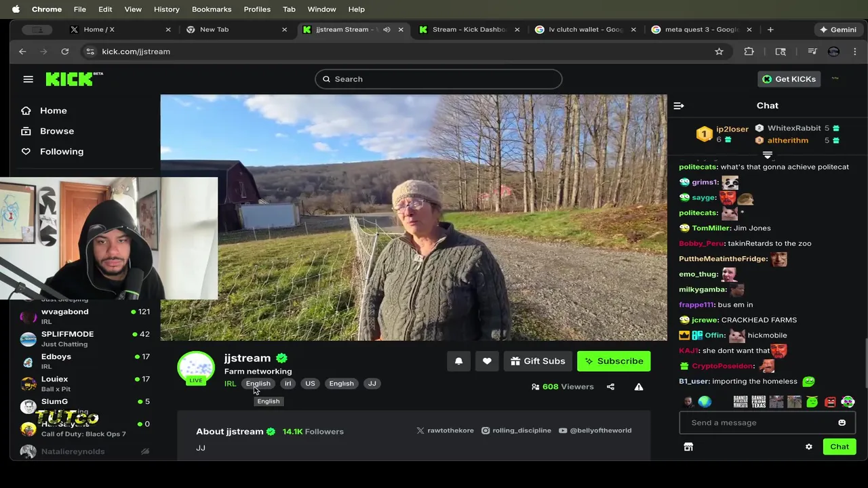Open Edboys channel in sidebar

pos(85,361)
